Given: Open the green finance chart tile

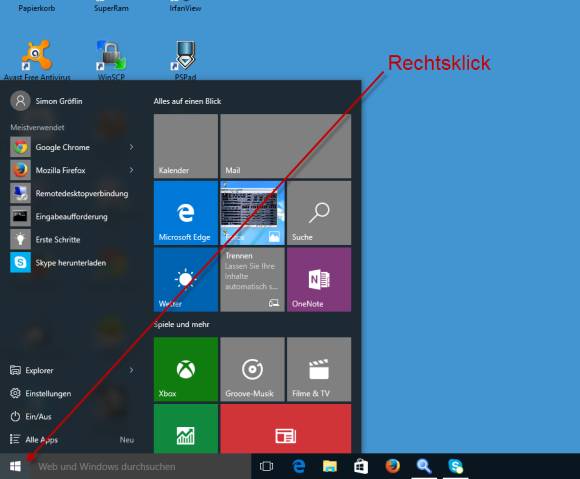Looking at the screenshot, I should (186, 429).
